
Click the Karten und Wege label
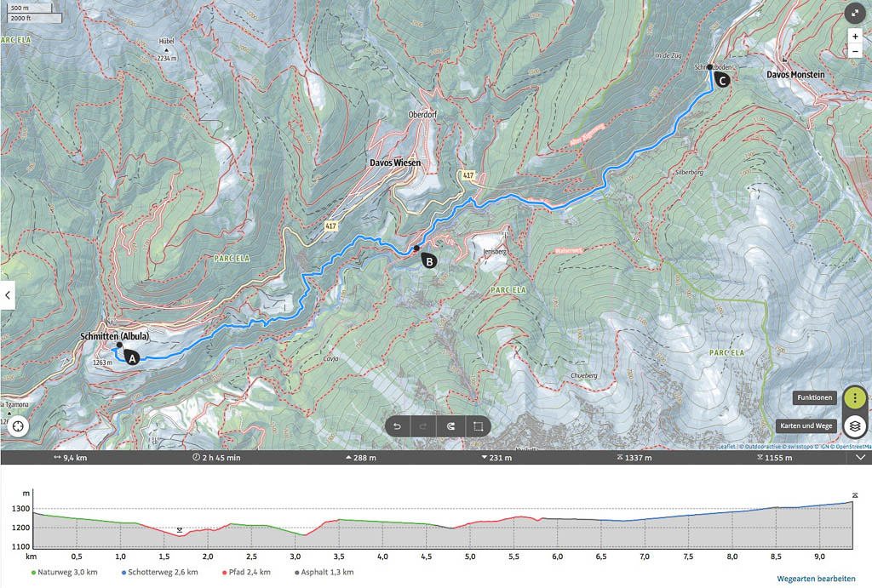806,425
